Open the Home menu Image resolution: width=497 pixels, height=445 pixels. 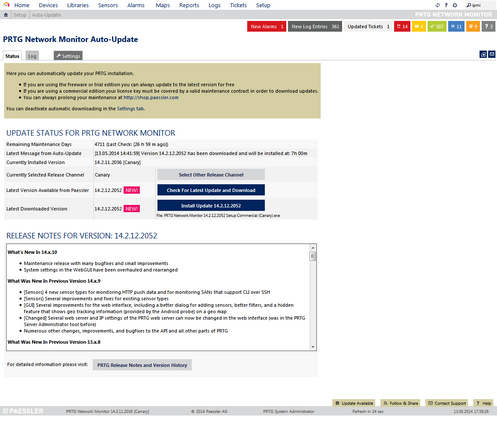[x=22, y=5]
